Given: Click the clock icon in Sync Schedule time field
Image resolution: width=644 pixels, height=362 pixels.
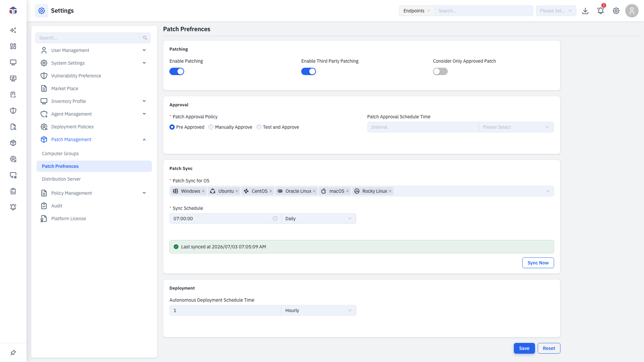Looking at the screenshot, I should [275, 219].
